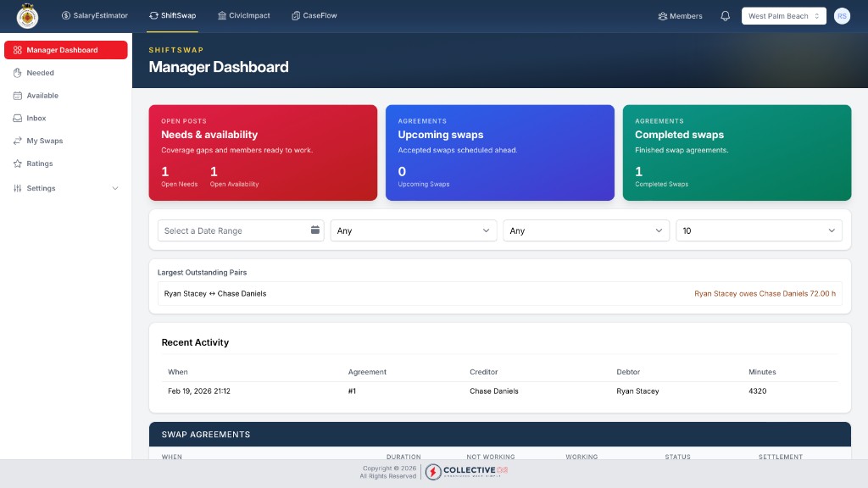This screenshot has height=488, width=868.
Task: Open the West Palm Beach location dropdown
Action: (x=784, y=16)
